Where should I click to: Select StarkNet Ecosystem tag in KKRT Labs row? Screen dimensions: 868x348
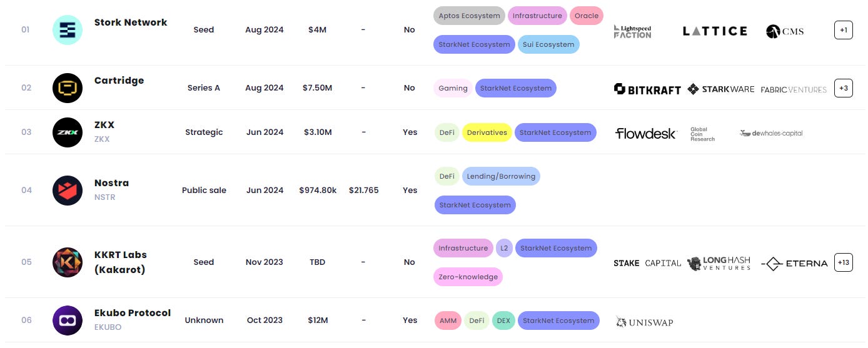(556, 248)
